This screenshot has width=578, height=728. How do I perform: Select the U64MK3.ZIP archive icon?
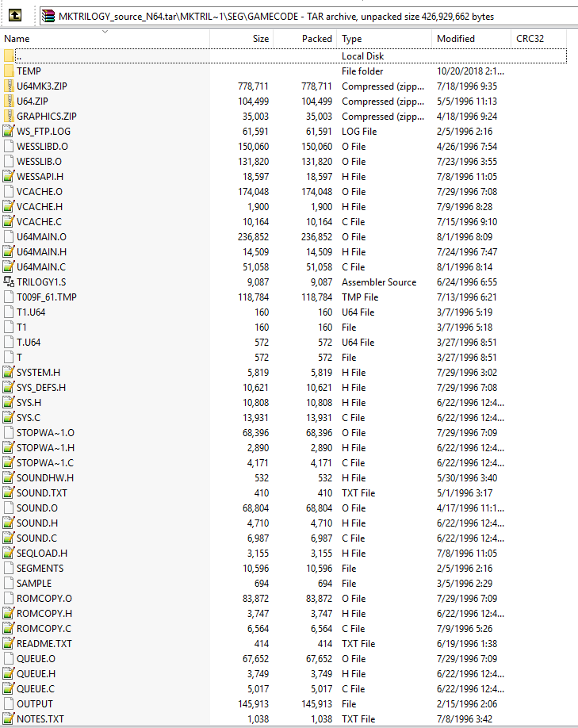click(9, 86)
